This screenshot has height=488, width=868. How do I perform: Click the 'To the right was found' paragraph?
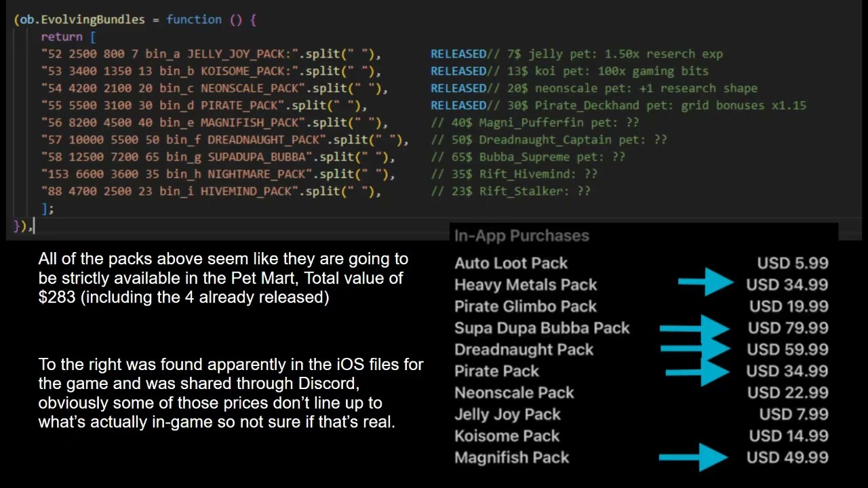(x=231, y=393)
